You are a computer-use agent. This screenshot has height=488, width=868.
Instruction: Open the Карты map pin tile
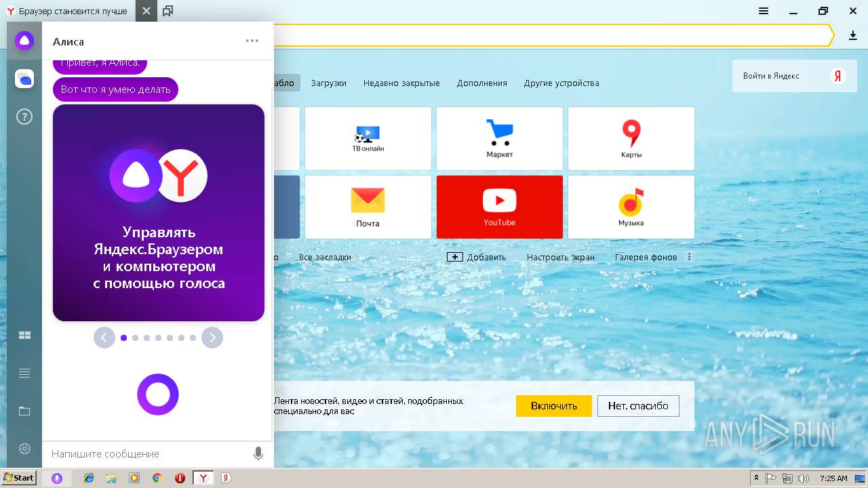[631, 138]
